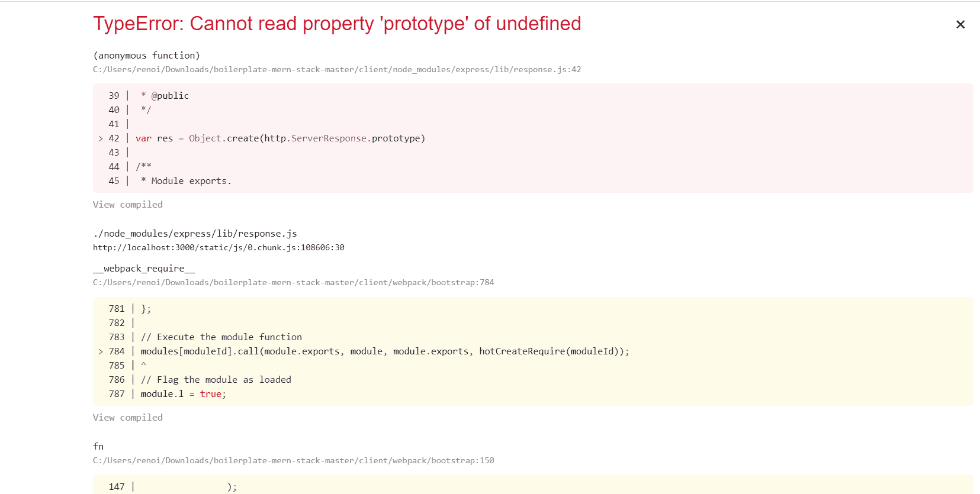This screenshot has width=980, height=494.
Task: Expand the first View compiled section
Action: click(127, 205)
